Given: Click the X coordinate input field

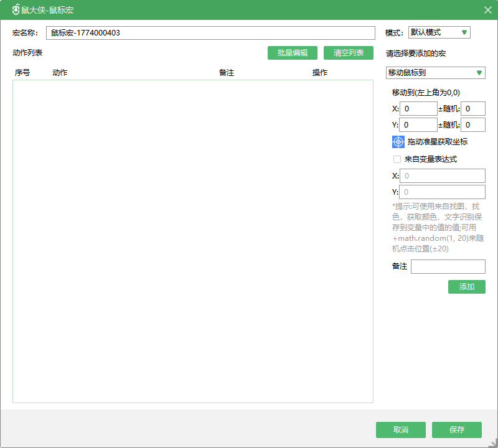Looking at the screenshot, I should tap(418, 109).
